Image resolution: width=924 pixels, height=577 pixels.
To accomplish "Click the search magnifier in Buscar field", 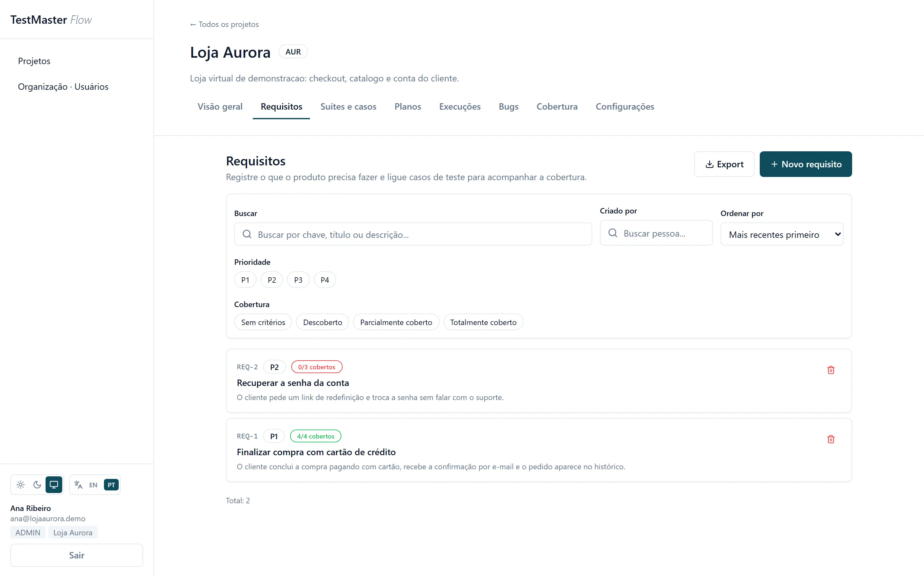I will click(247, 234).
